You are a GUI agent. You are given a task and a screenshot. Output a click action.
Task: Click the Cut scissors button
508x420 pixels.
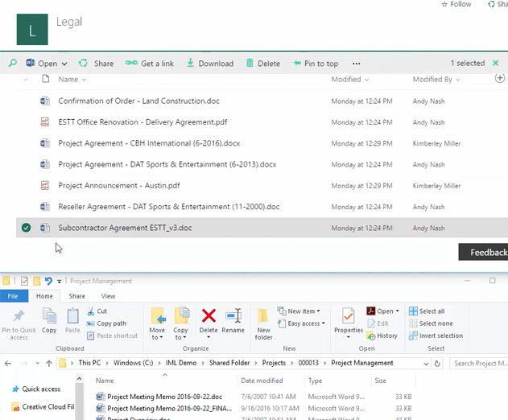tap(97, 311)
